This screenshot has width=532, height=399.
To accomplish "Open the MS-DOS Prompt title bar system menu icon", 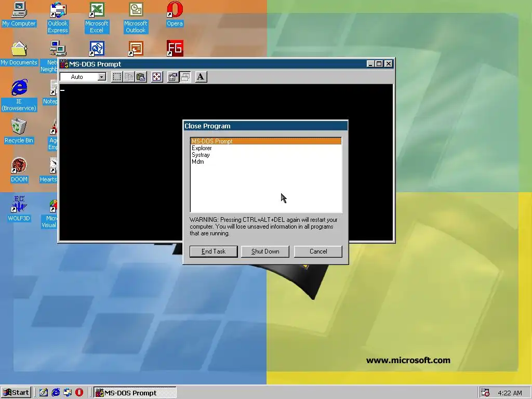I will [x=64, y=64].
